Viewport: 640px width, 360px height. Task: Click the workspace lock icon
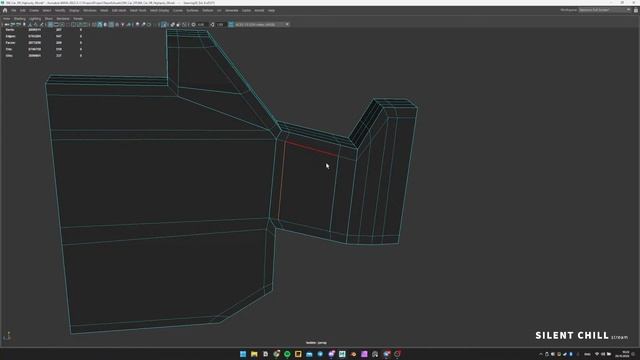coord(636,10)
